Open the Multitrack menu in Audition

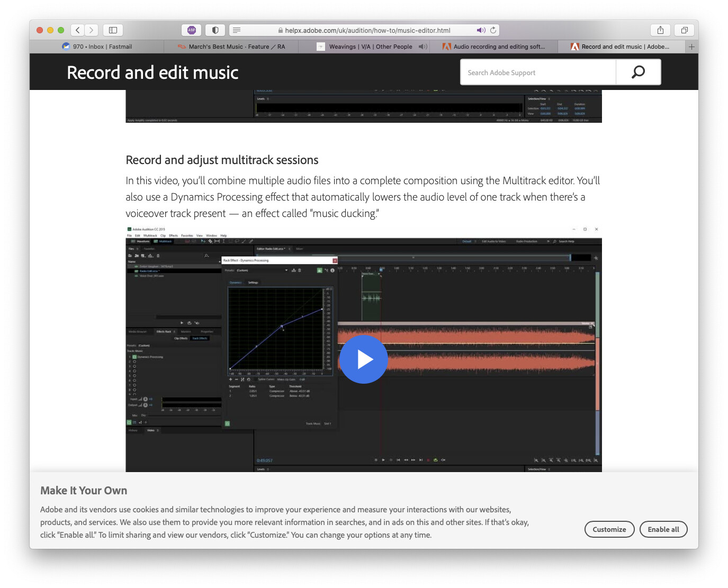point(150,236)
